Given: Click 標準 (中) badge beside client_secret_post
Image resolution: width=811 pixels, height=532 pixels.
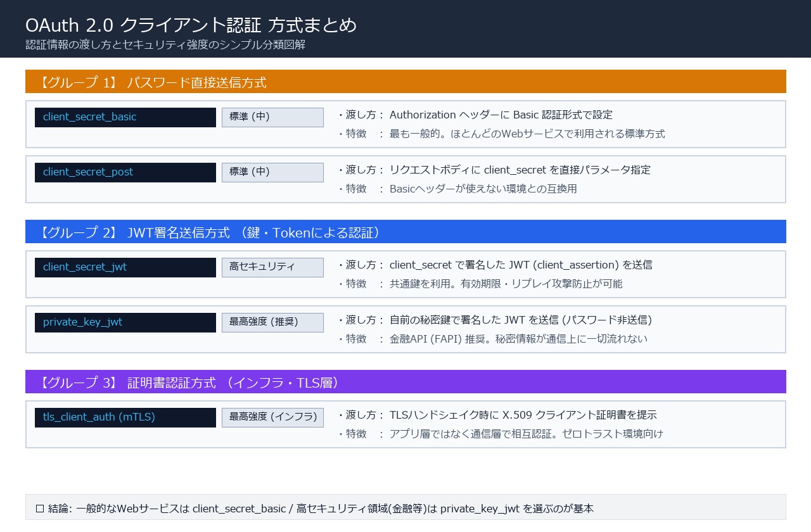Looking at the screenshot, I should coord(272,172).
